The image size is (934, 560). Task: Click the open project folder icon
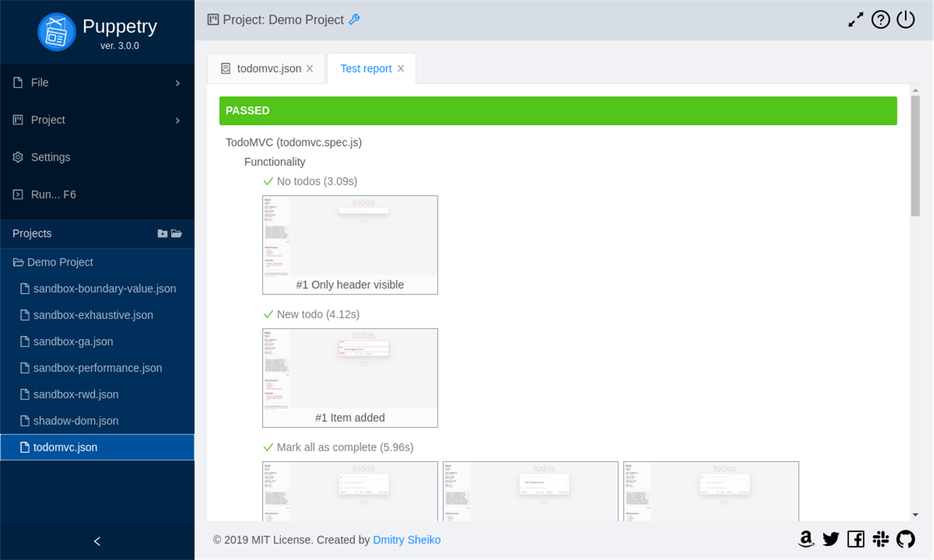[x=177, y=233]
